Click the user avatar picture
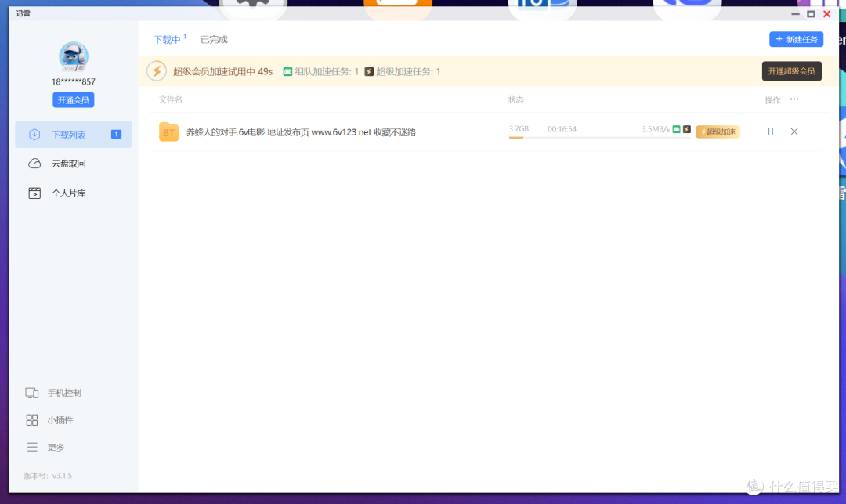Screen dimensions: 846x504 click(74, 56)
